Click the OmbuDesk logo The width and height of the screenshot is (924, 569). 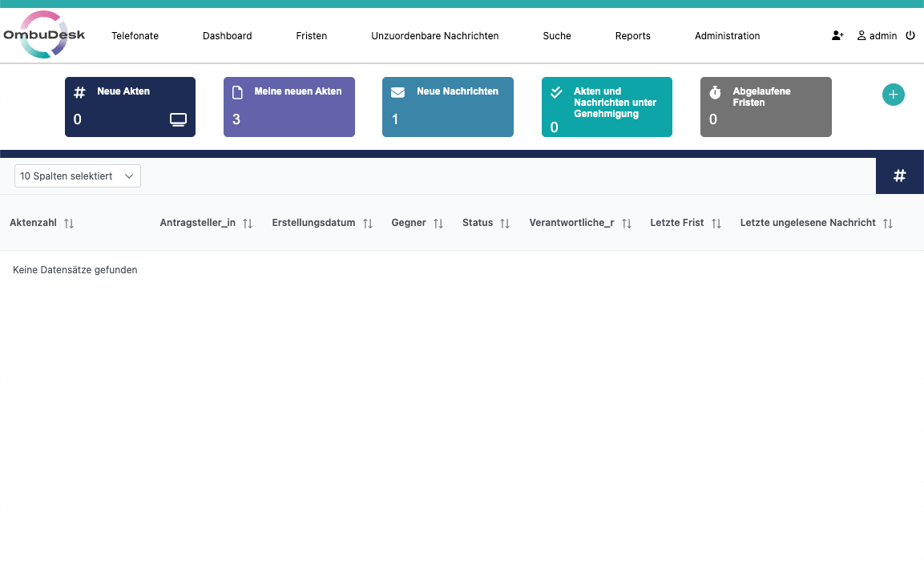[44, 34]
